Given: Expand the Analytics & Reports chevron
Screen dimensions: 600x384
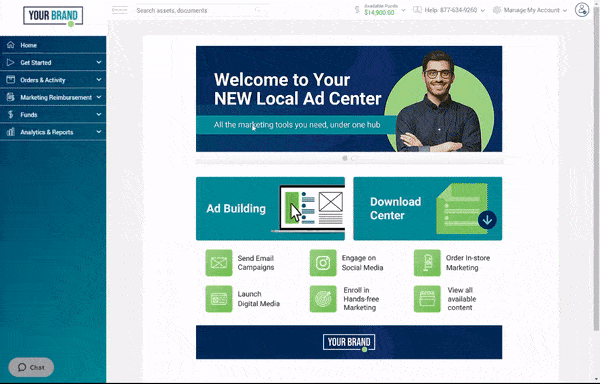Looking at the screenshot, I should (x=99, y=132).
